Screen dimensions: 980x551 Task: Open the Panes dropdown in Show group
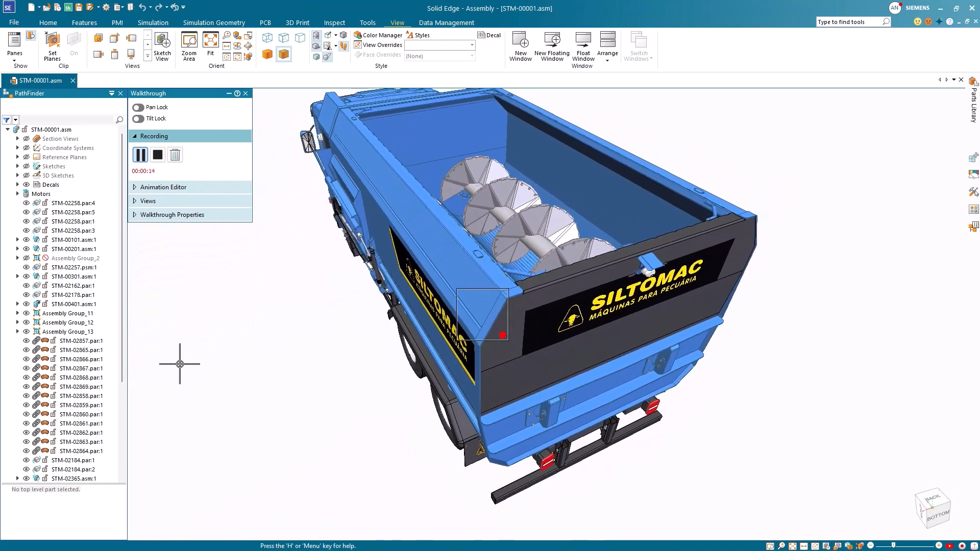point(14,46)
